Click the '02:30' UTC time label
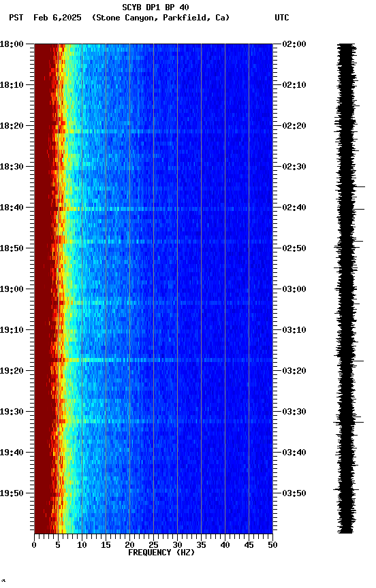This screenshot has height=588, width=376. (x=294, y=167)
